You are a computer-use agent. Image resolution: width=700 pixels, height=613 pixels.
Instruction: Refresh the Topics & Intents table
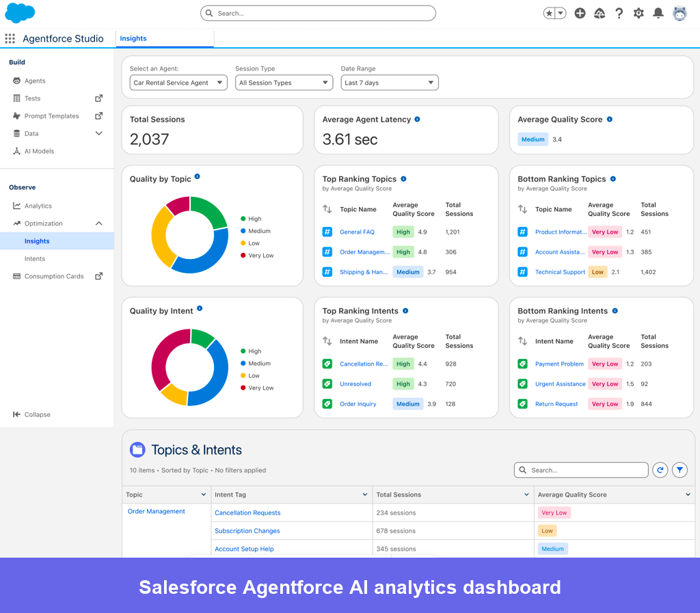(660, 469)
